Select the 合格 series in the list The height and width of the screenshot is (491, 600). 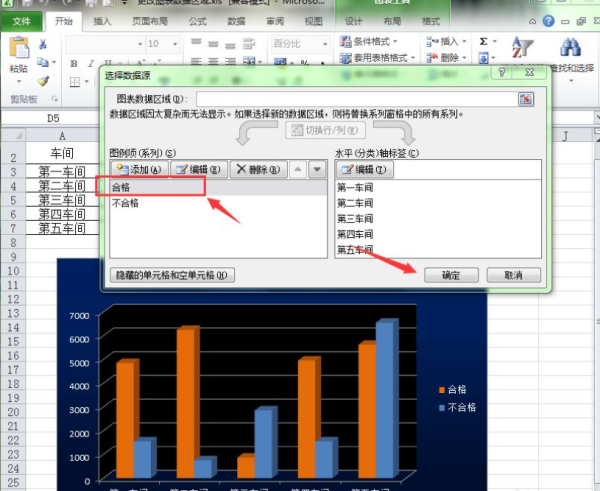click(218, 188)
